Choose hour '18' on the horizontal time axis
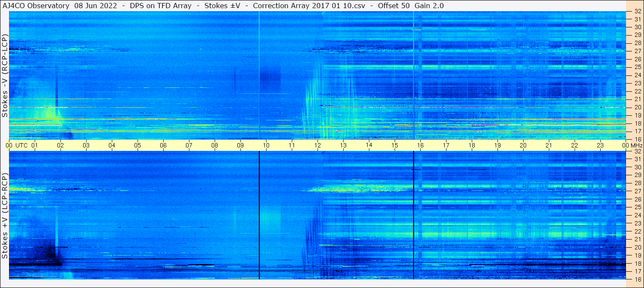This screenshot has height=288, width=644. point(472,145)
